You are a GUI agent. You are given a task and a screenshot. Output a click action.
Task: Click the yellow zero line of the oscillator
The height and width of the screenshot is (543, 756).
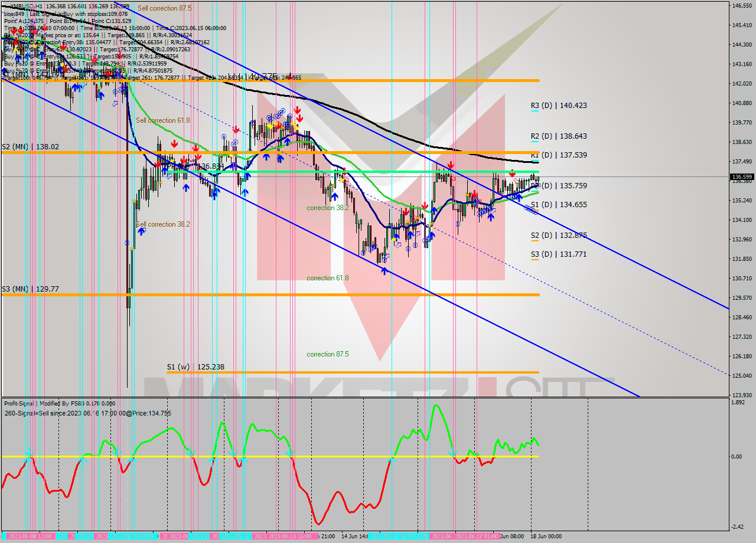(236, 456)
